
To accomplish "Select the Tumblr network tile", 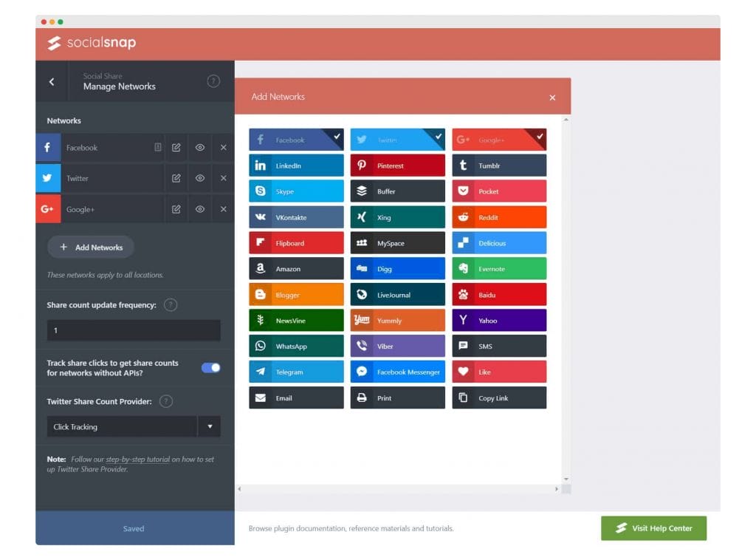I will (499, 165).
